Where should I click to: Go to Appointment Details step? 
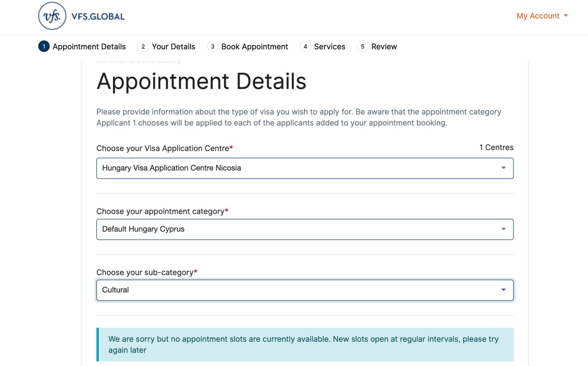pyautogui.click(x=89, y=46)
